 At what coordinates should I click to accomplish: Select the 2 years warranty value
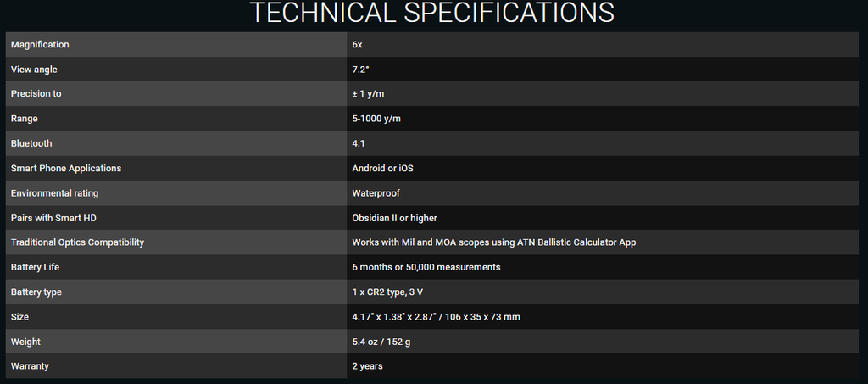tap(367, 366)
